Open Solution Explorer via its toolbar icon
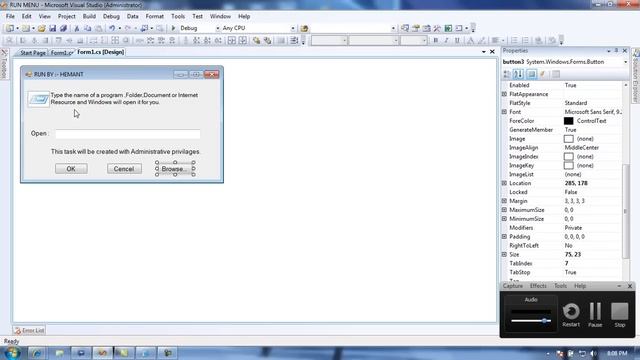This screenshot has height=360, width=640. (x=405, y=28)
